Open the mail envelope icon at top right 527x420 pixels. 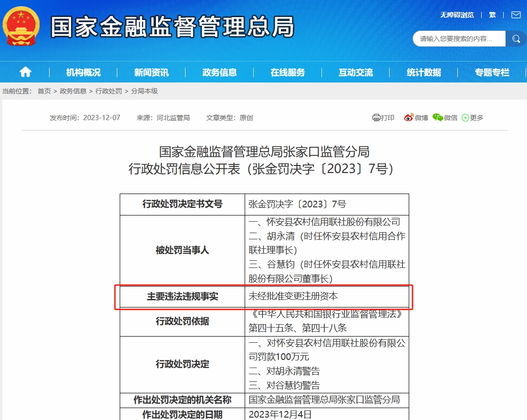[x=516, y=15]
